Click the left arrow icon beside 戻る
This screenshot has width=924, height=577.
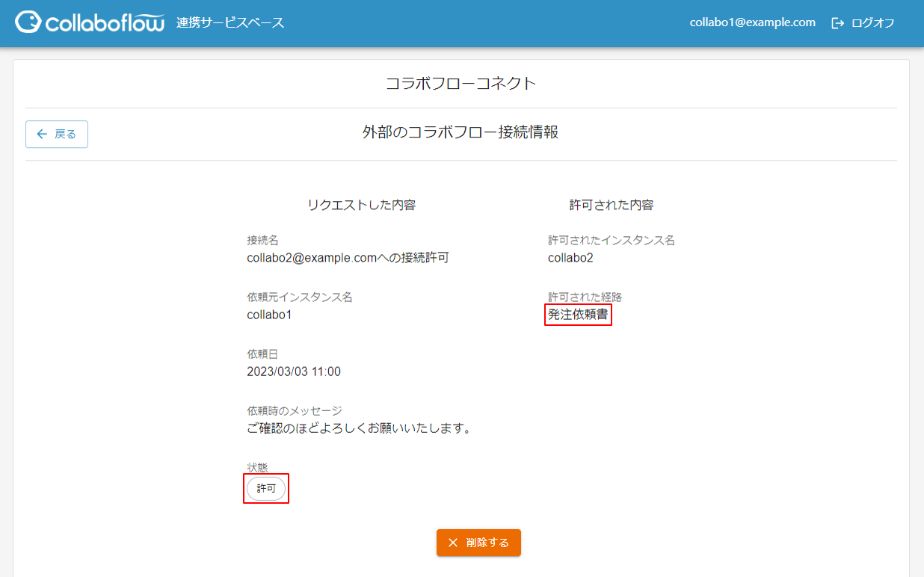pos(42,135)
